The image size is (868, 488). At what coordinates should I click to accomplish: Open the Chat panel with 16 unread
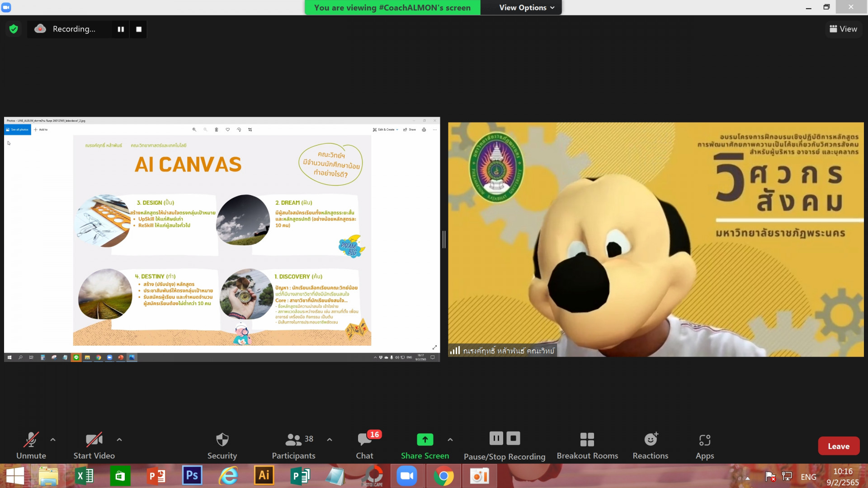pos(364,446)
